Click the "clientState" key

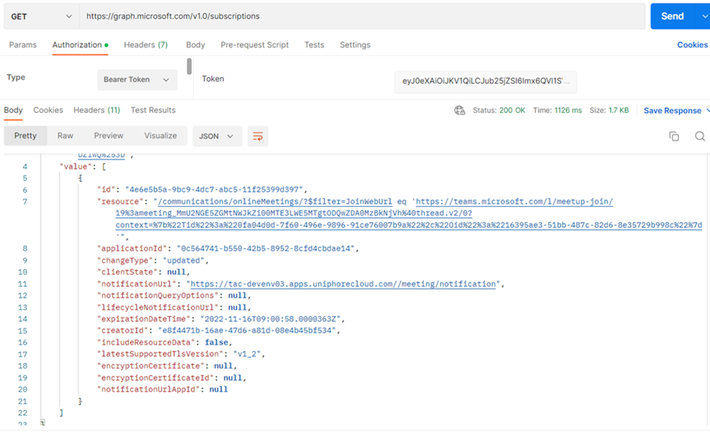tap(127, 272)
